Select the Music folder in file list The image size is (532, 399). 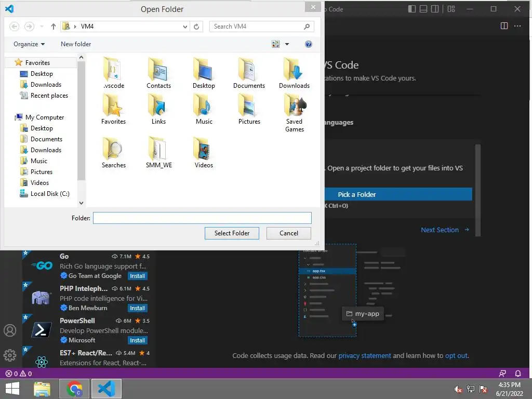pyautogui.click(x=204, y=109)
